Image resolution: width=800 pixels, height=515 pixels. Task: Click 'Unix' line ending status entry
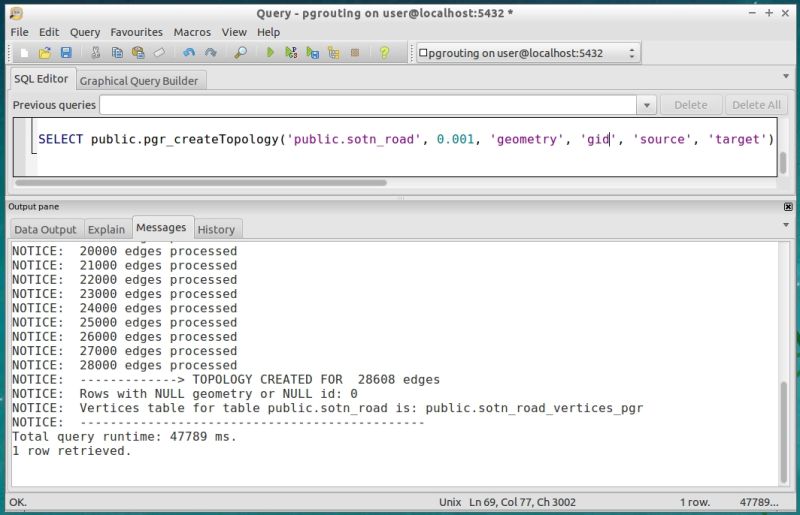coord(450,502)
